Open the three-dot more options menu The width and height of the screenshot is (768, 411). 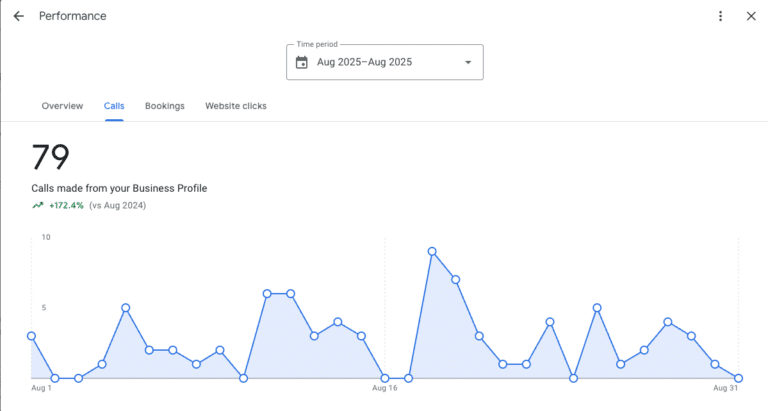[721, 16]
